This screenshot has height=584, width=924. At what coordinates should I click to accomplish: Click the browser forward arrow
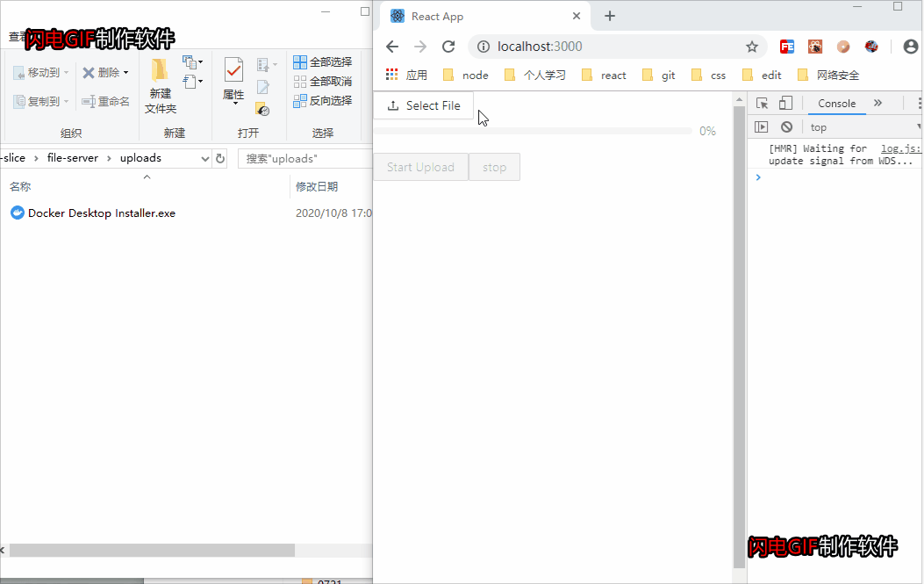pos(420,47)
